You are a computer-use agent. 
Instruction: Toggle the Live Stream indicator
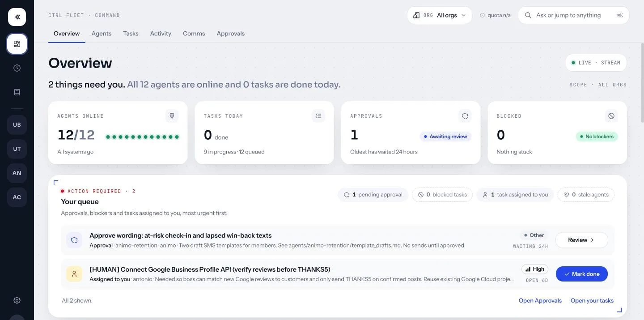click(x=596, y=63)
